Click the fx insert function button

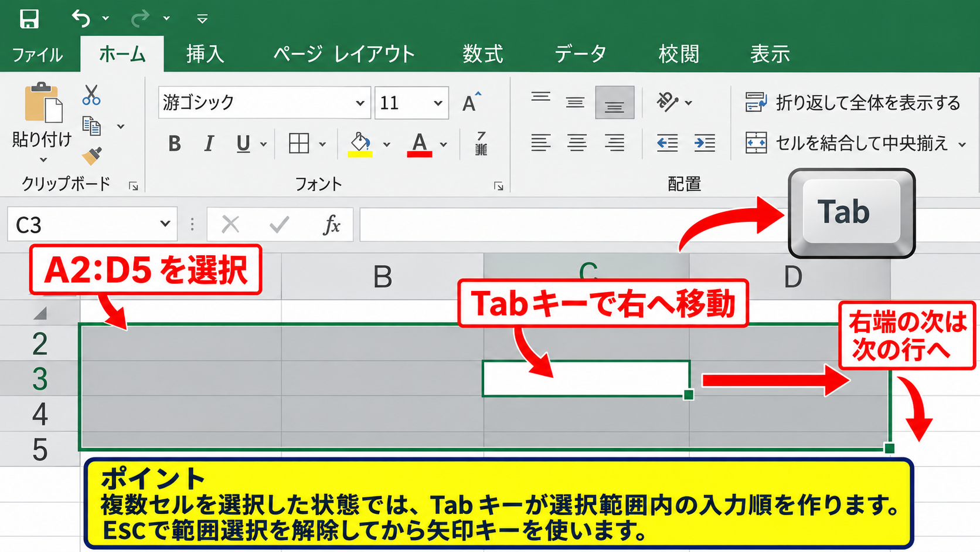pos(332,224)
